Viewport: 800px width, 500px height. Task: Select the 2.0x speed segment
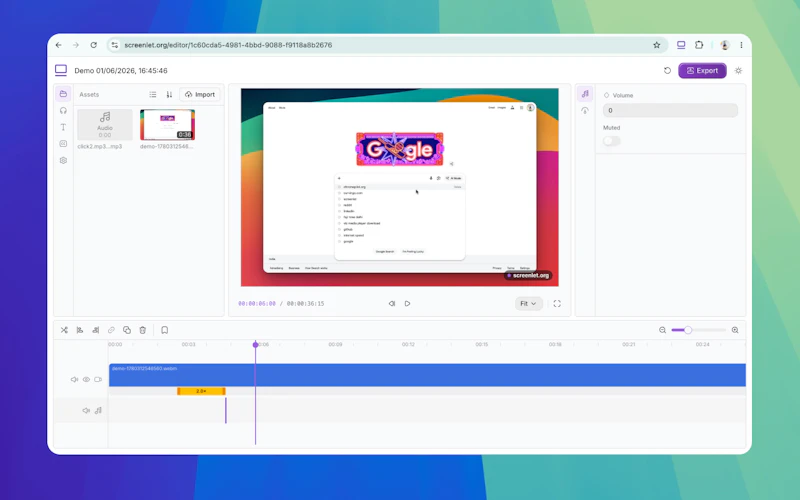coord(201,391)
